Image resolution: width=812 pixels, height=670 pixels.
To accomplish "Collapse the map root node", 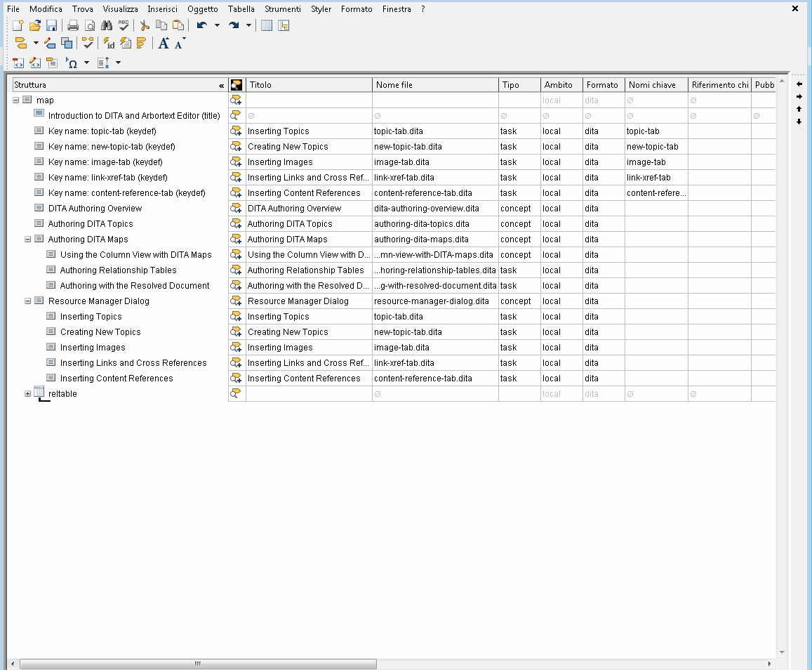I will pos(15,100).
